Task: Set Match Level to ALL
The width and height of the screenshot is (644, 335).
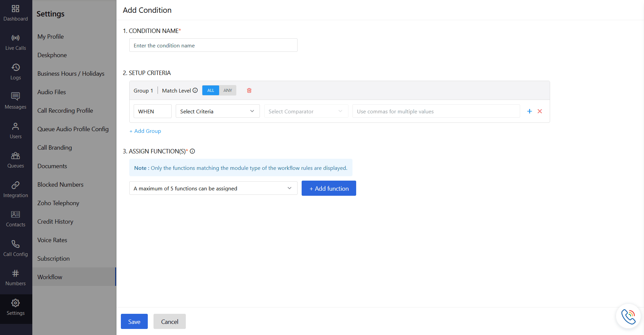Action: (211, 90)
